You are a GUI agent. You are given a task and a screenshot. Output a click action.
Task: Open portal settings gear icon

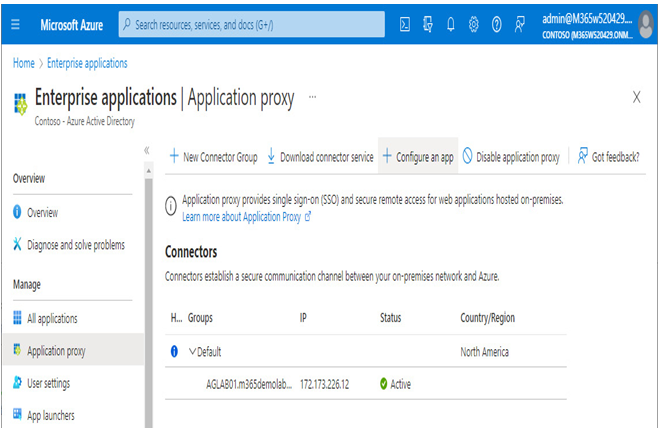pyautogui.click(x=473, y=24)
